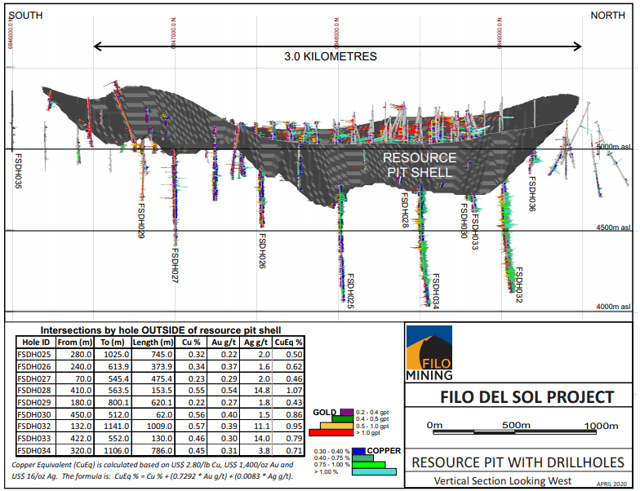This screenshot has width=640, height=491.
Task: Click the FSDH025 drillhole trace label
Action: (351, 290)
